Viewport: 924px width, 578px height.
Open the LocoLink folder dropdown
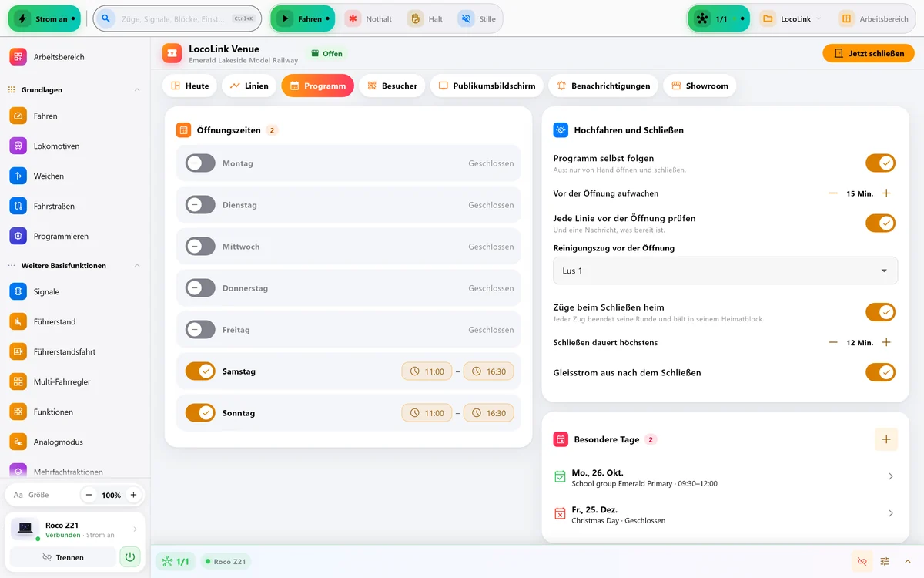791,18
